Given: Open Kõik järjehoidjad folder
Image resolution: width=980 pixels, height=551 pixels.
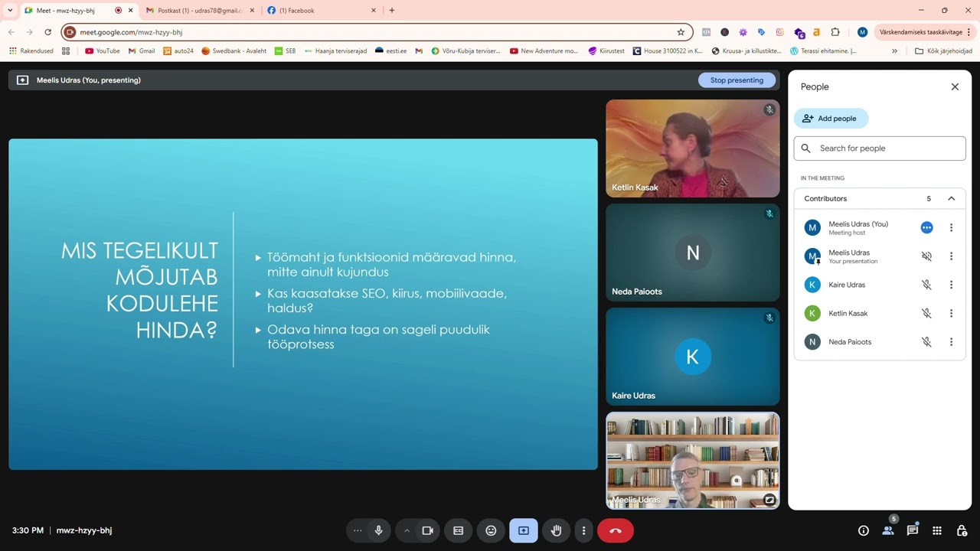Looking at the screenshot, I should (x=943, y=51).
